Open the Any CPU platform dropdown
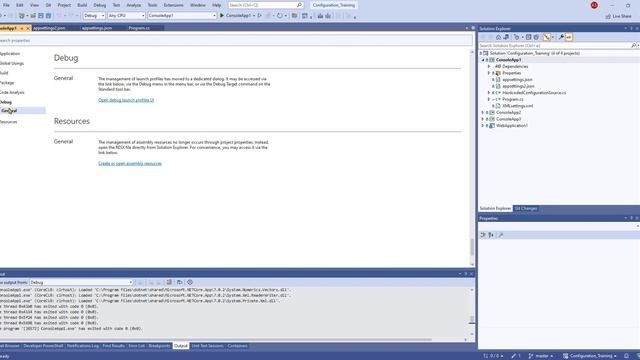Screen dimensions: 640x360 [x=126, y=16]
